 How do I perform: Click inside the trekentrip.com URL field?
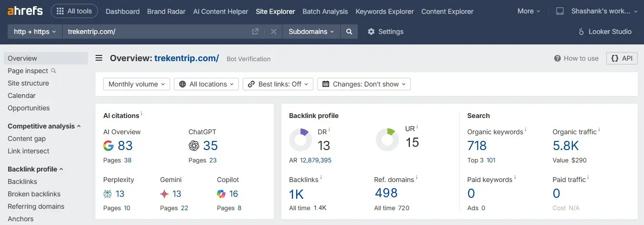[x=158, y=32]
